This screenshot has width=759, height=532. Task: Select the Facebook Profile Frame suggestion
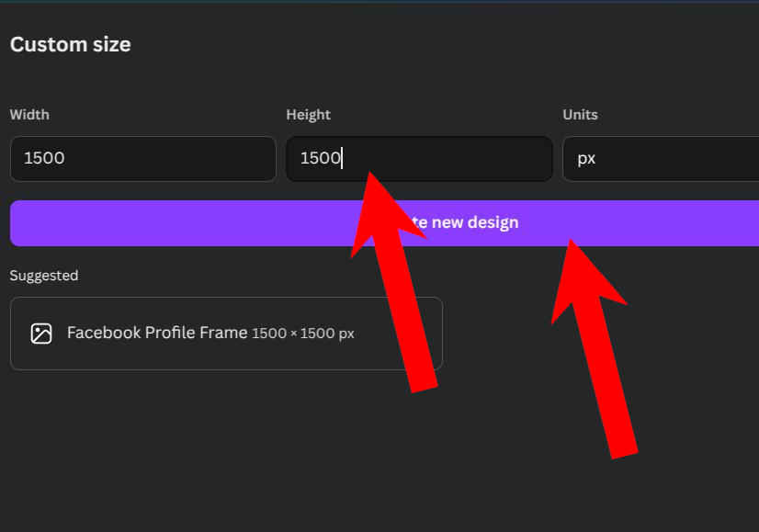point(226,334)
